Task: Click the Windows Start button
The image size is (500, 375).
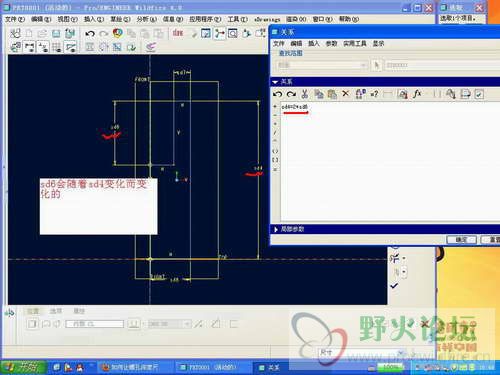Action: 23,367
